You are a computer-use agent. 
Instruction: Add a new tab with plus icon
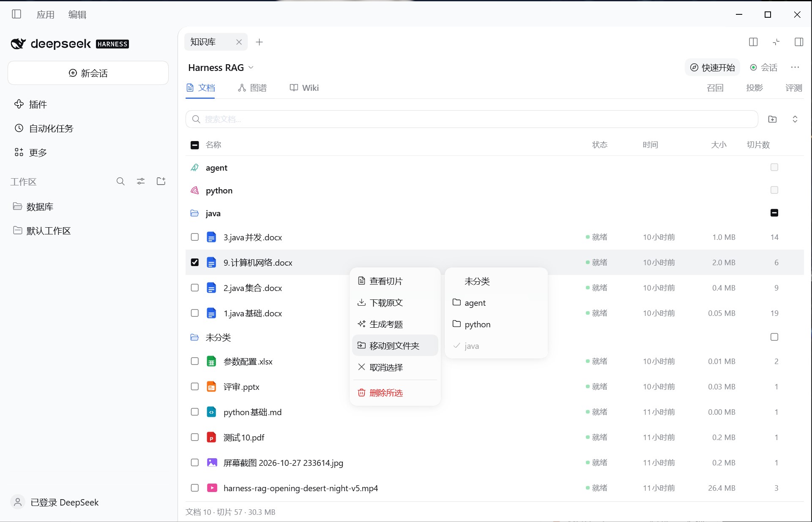(x=260, y=42)
